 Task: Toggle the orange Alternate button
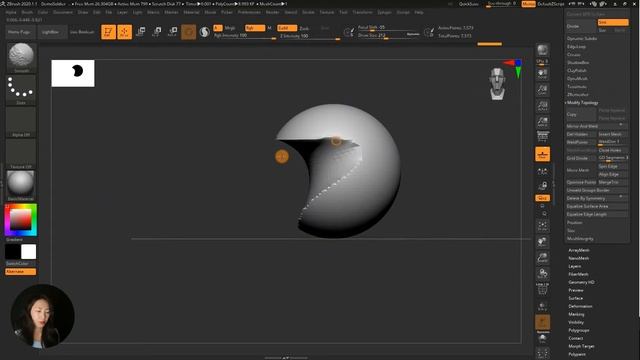[x=20, y=271]
